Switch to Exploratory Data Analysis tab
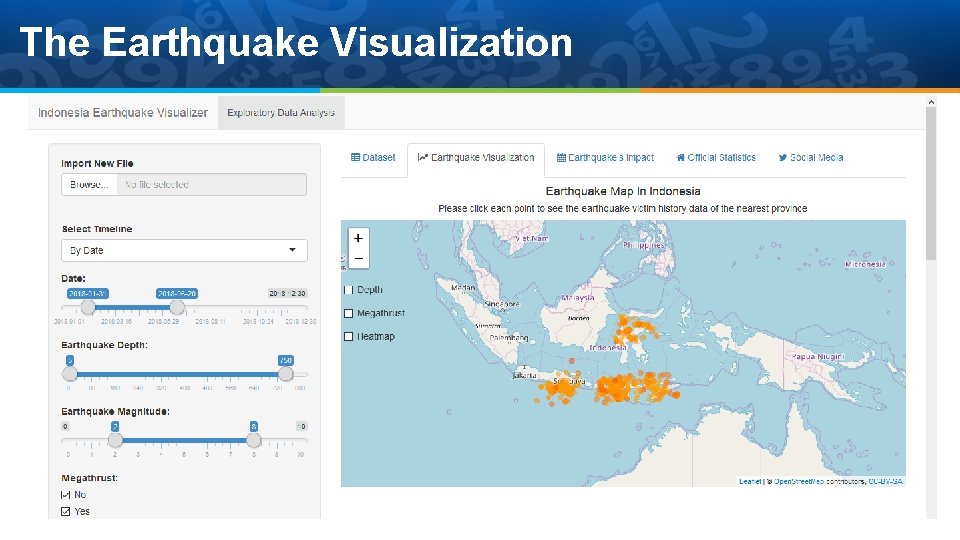This screenshot has height=540, width=960. pyautogui.click(x=281, y=113)
